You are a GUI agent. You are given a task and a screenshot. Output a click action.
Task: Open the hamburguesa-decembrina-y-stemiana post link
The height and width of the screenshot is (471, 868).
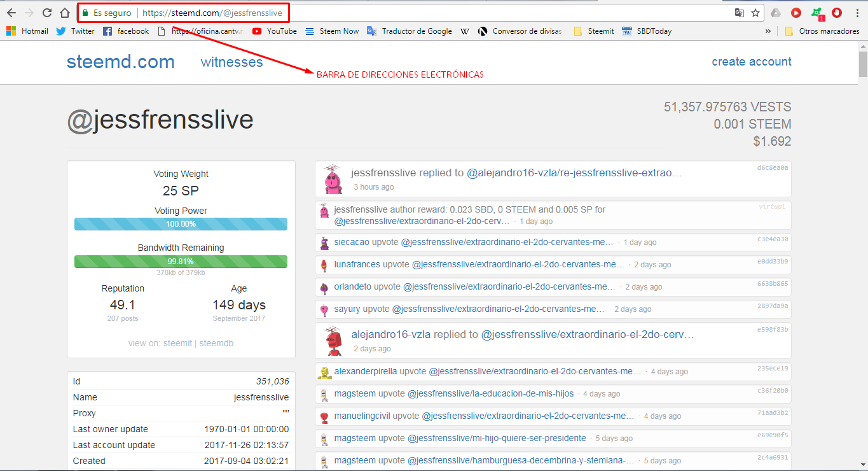click(521, 460)
